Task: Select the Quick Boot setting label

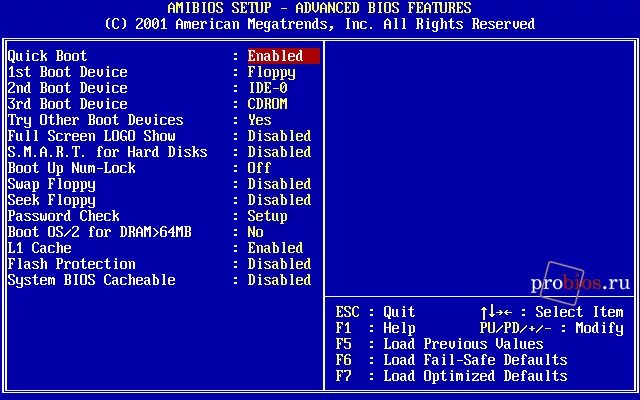Action: pos(47,56)
